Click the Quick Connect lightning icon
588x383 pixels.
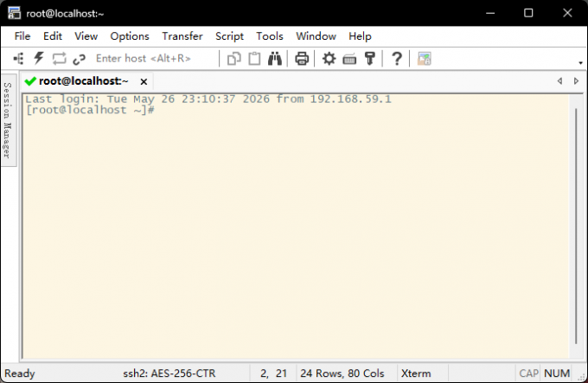coord(39,59)
